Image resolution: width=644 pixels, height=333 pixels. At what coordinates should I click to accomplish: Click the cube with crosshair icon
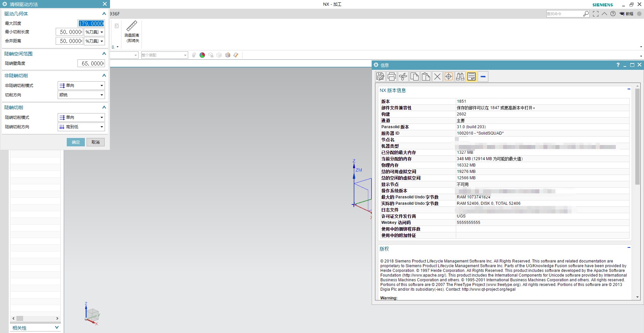[x=211, y=55]
